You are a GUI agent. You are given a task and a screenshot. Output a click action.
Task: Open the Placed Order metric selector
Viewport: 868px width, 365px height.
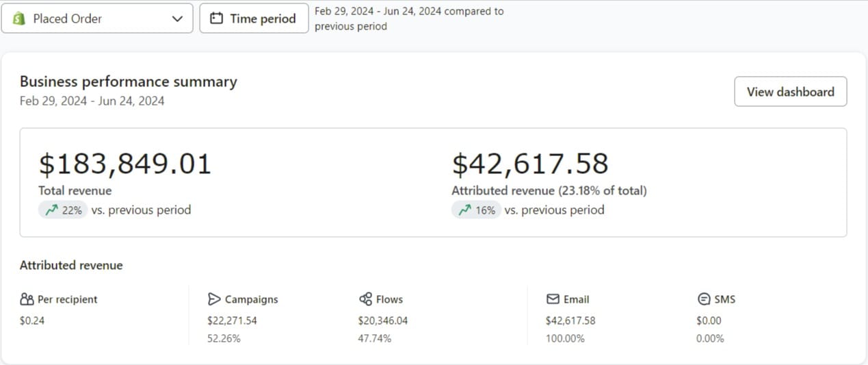[x=97, y=18]
